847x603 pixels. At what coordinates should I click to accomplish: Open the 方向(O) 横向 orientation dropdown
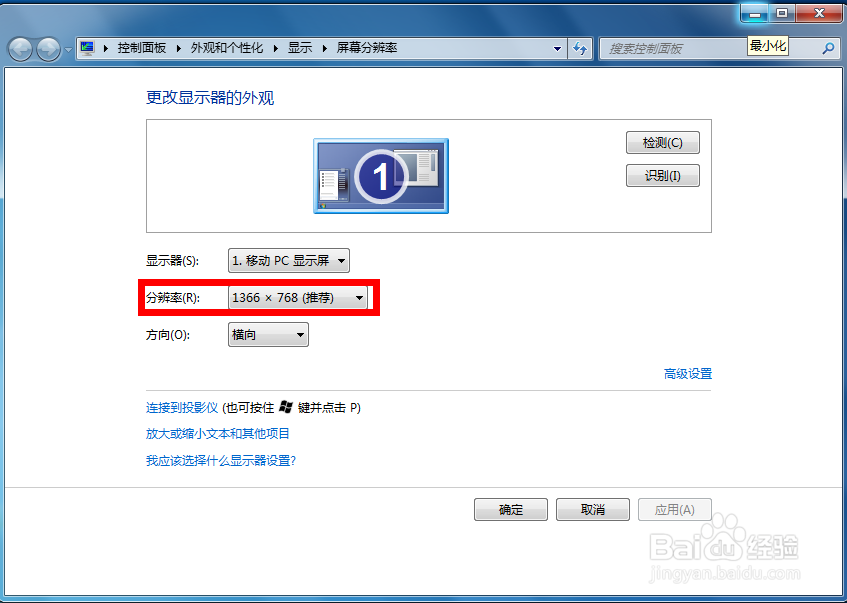click(268, 334)
